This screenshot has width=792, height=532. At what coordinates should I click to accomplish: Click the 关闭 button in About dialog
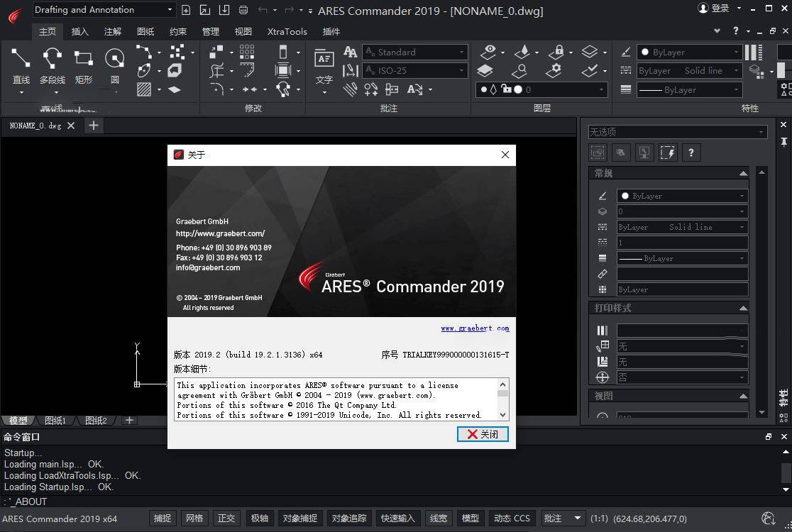[x=483, y=434]
